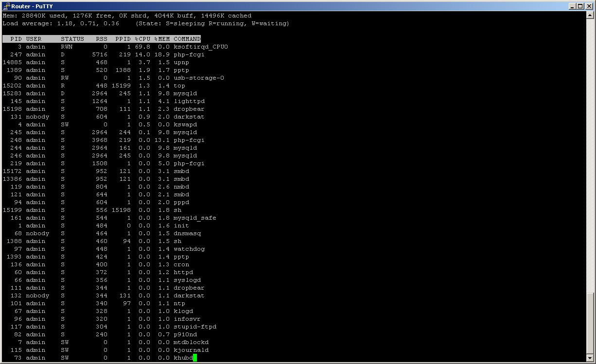Click 'php-fcgi' in the PID 247 row
Image resolution: width=596 pixels, height=364 pixels.
pos(189,54)
